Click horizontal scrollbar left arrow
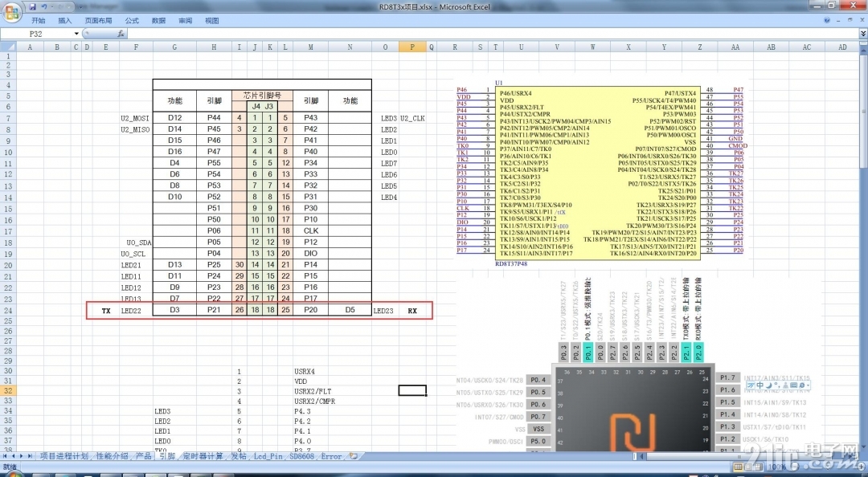 point(643,457)
